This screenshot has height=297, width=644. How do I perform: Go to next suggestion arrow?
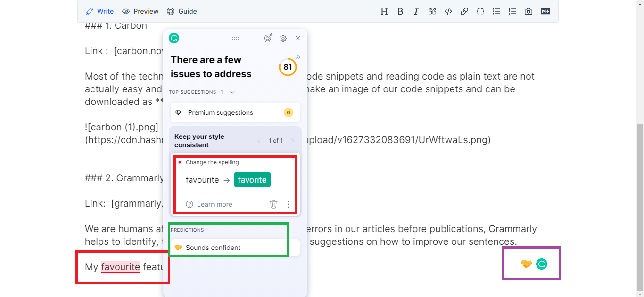(x=292, y=141)
